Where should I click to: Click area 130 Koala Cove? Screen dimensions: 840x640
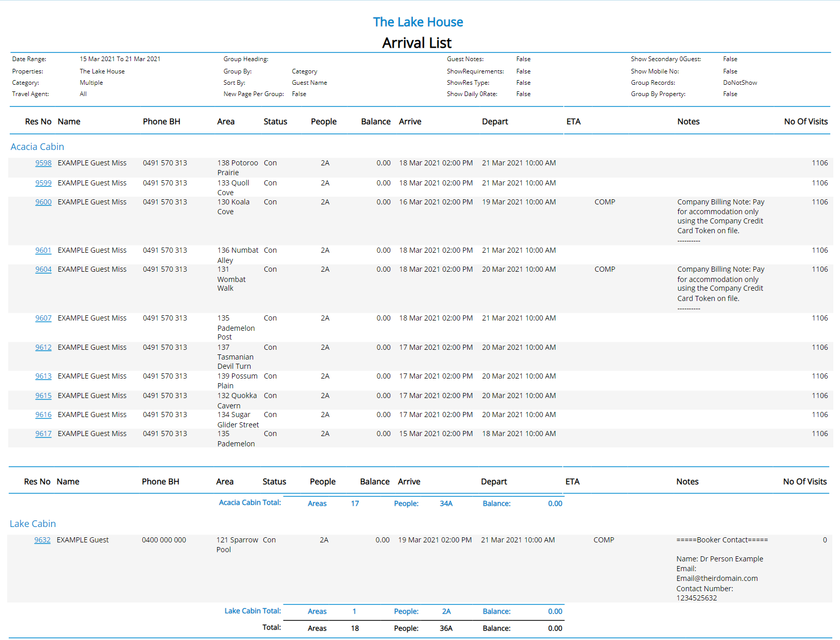click(x=233, y=206)
